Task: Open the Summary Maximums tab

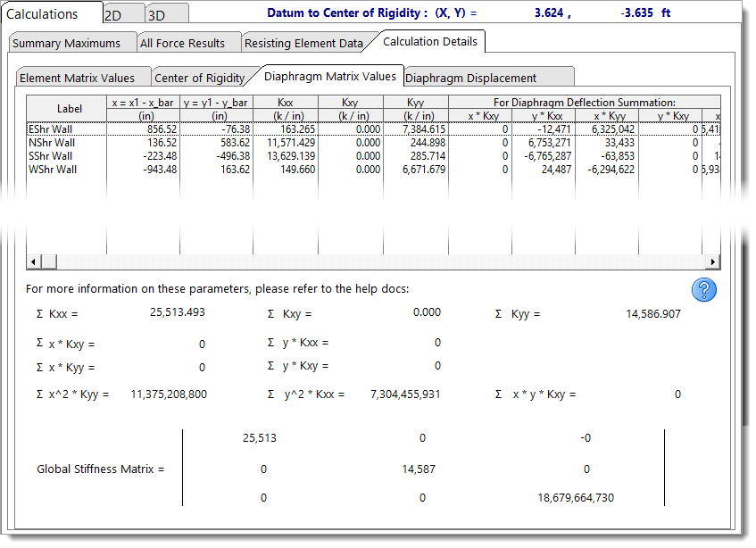Action: tap(71, 43)
